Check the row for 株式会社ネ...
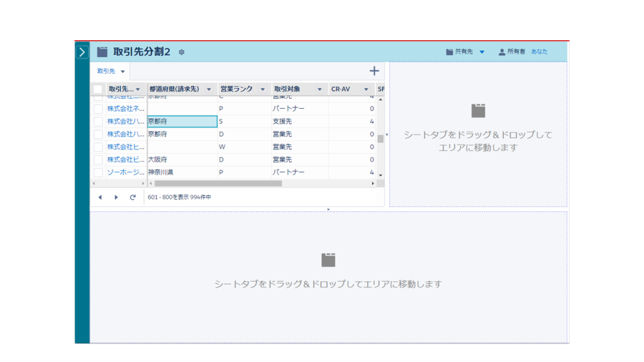Image resolution: width=644 pixels, height=362 pixels. (97, 109)
